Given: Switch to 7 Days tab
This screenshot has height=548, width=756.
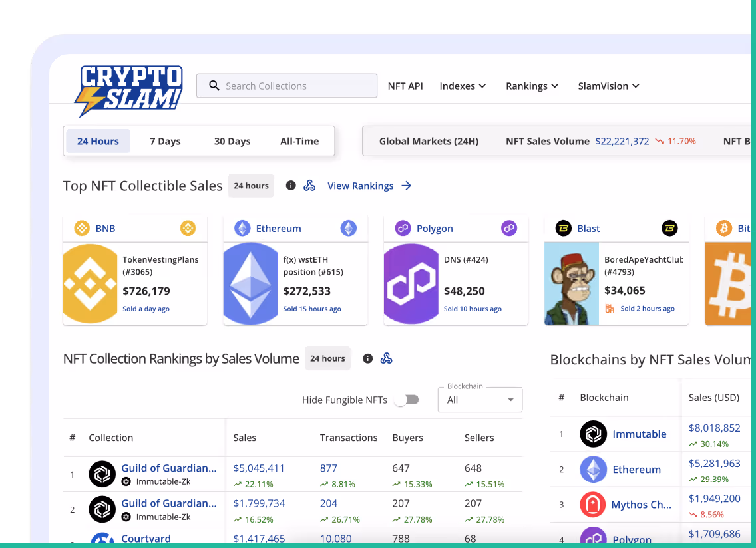Looking at the screenshot, I should click(x=165, y=141).
